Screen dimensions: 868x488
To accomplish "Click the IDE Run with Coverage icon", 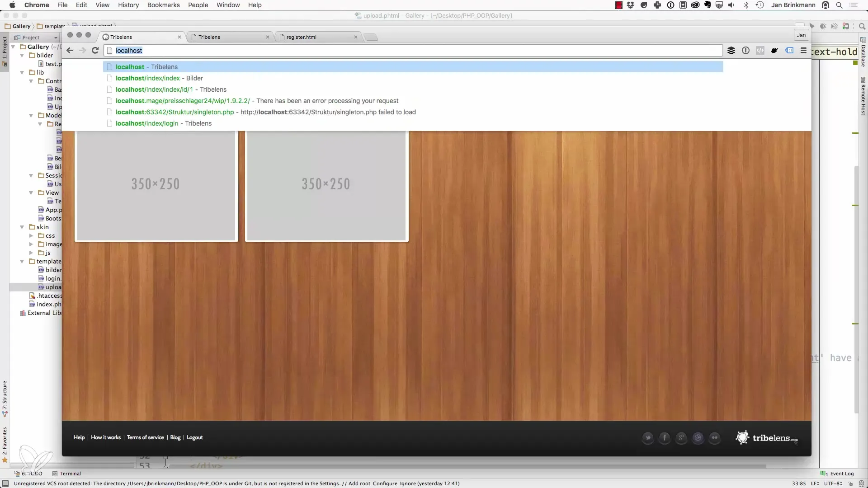I will point(835,26).
